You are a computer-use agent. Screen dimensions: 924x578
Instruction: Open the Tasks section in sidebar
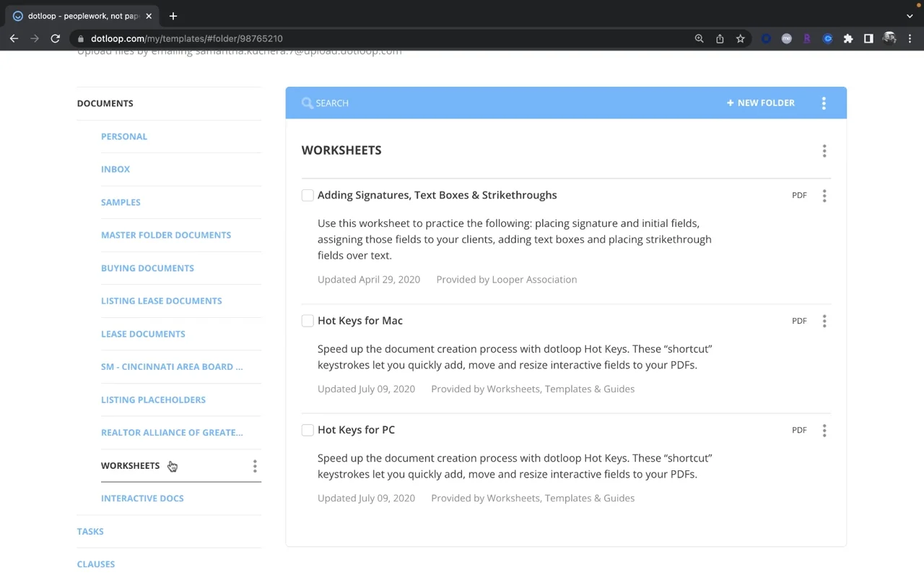point(90,532)
